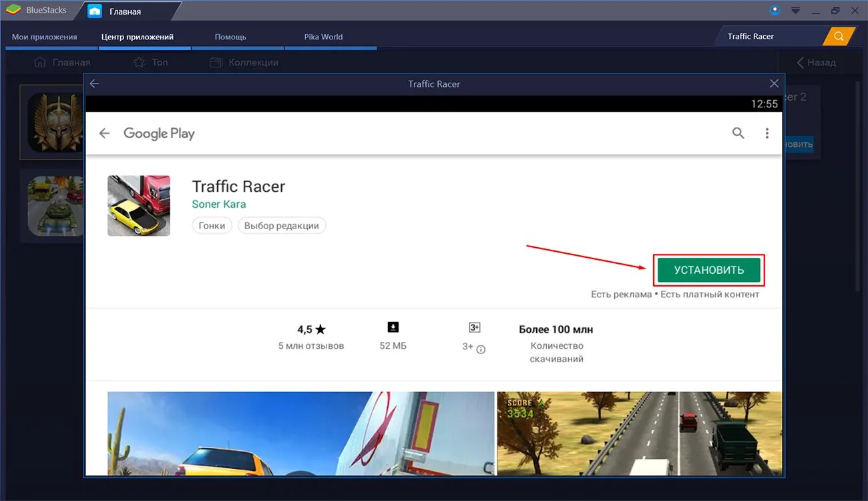Click the Назад back link
Viewport: 868px width, 501px height.
[x=816, y=62]
